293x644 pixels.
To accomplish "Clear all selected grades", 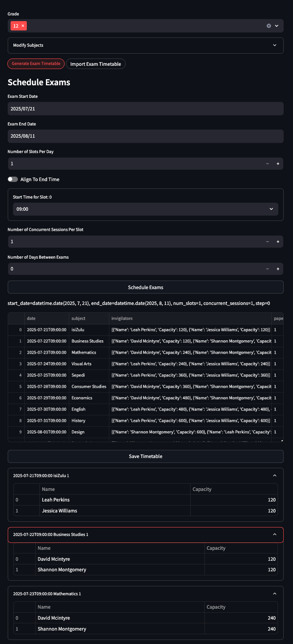I will pos(269,26).
